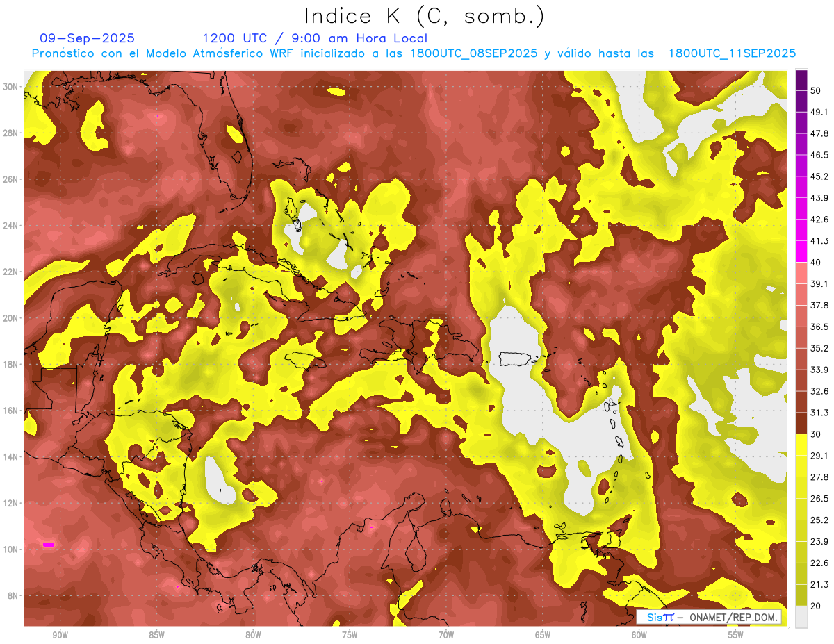834x644 pixels.
Task: Click the color bar label "47.8"
Action: point(819,133)
